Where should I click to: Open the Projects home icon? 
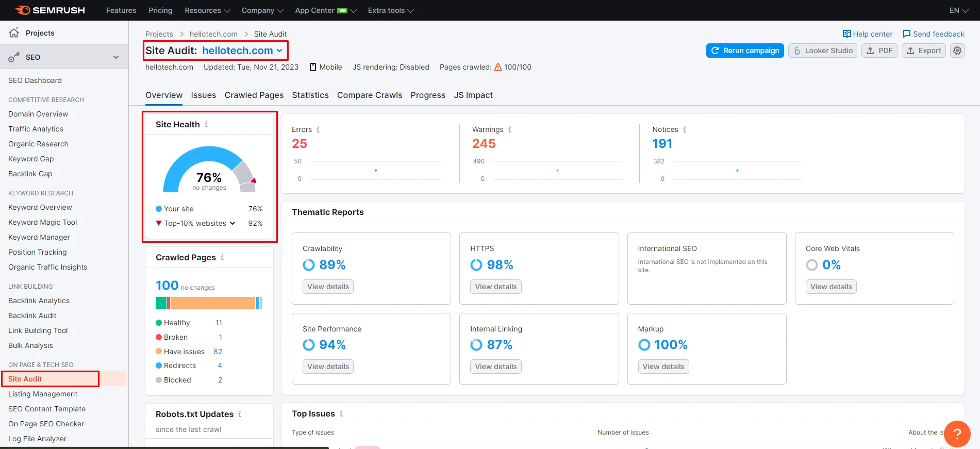(x=14, y=32)
